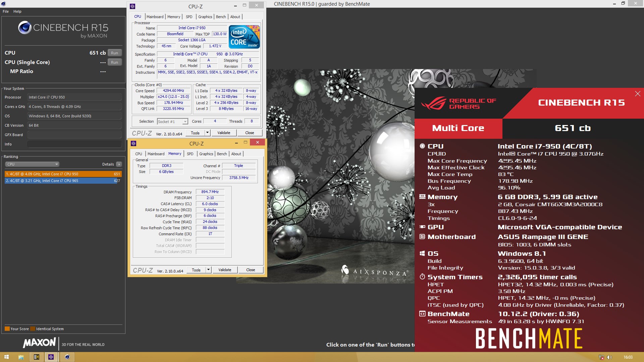The height and width of the screenshot is (362, 644).
Task: Open About tab in upper CPU-Z window
Action: 235,17
